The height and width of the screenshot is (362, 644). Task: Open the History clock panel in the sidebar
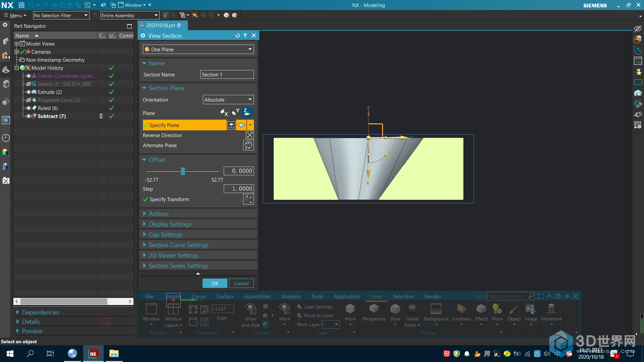[x=6, y=138]
